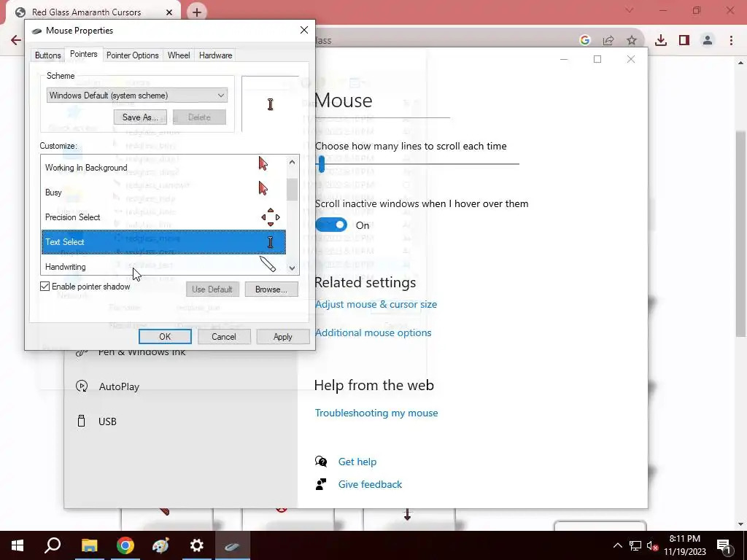Switch to Chrome from taskbar
Screen dimensions: 747x560
click(x=125, y=545)
